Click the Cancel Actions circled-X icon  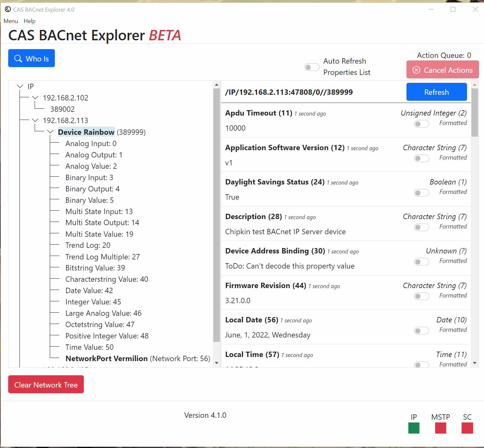416,70
